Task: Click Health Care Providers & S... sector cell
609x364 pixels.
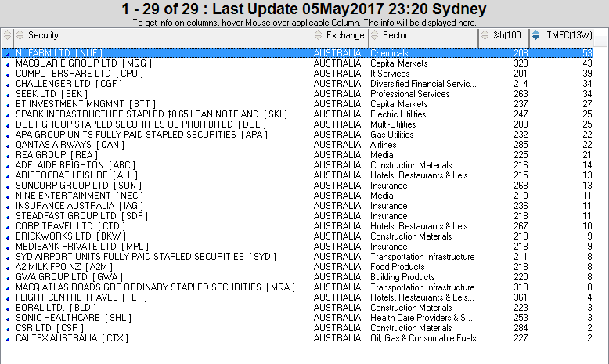Action: point(421,317)
